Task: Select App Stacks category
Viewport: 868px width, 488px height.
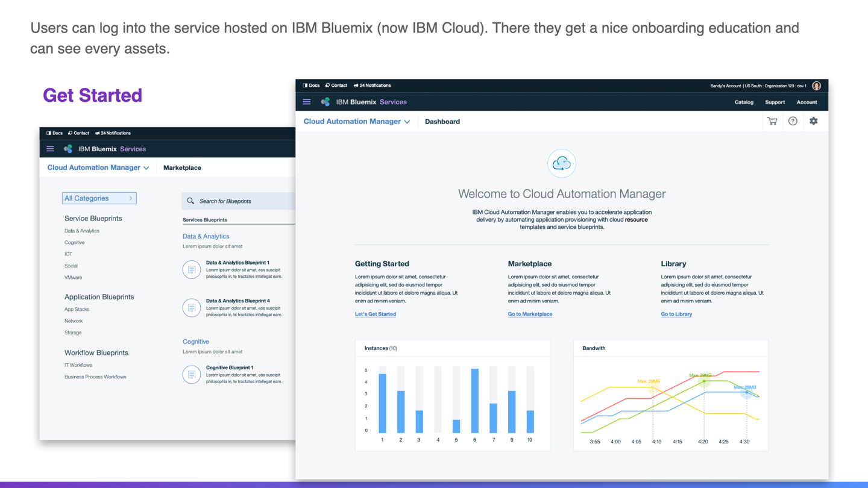Action: tap(77, 309)
